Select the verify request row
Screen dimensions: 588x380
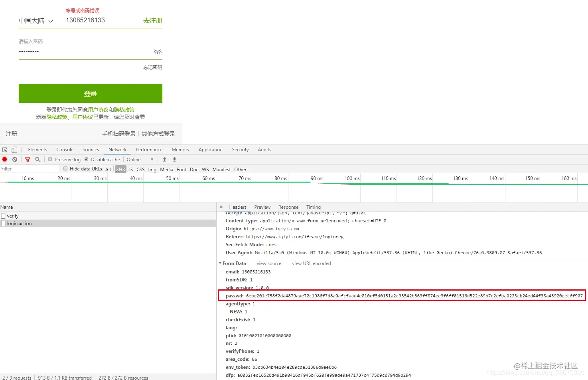(x=108, y=216)
